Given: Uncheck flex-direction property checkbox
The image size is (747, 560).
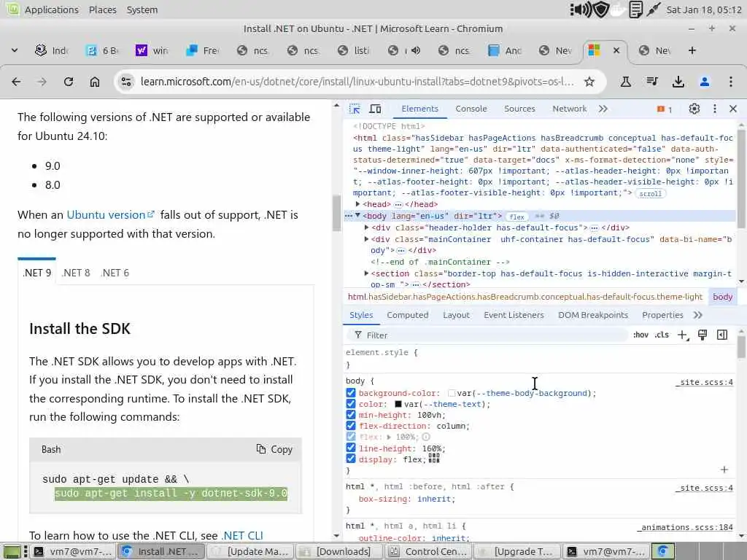Looking at the screenshot, I should (x=351, y=426).
